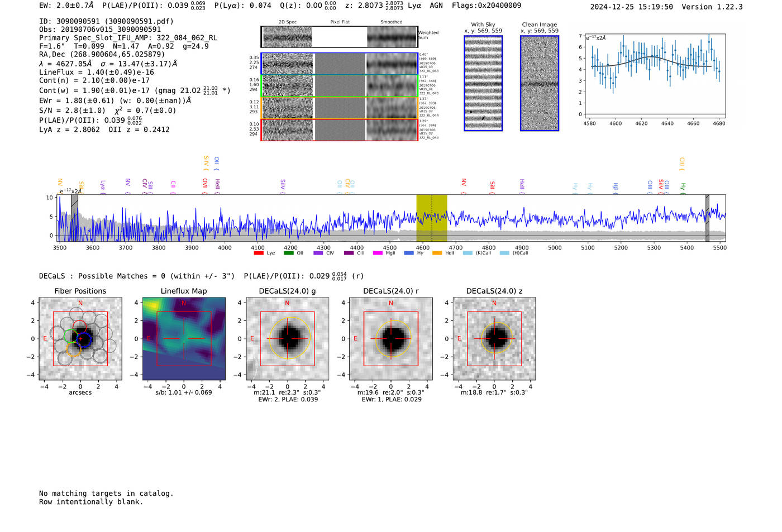
Task: Click the Weighted Sum 2D spectrum strip
Action: [x=339, y=37]
